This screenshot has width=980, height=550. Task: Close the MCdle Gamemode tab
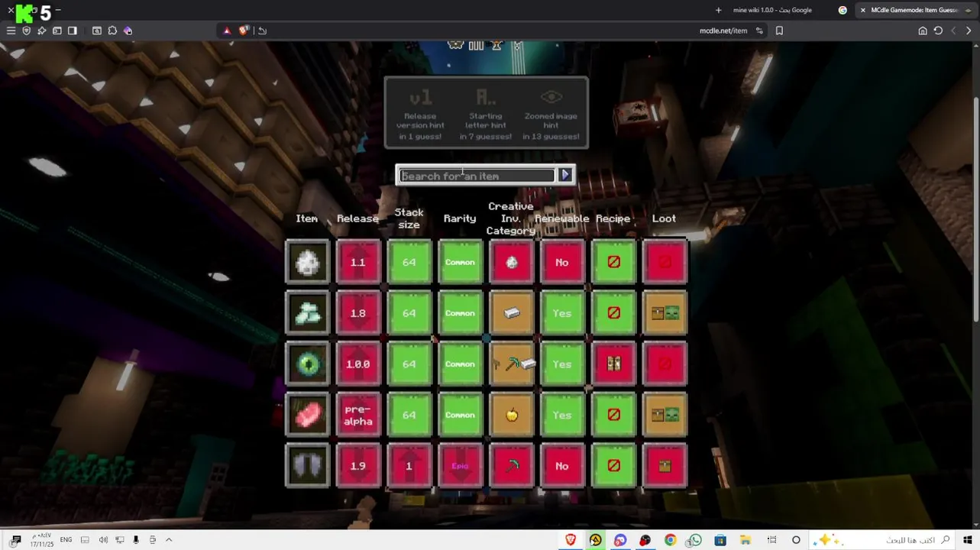pyautogui.click(x=862, y=10)
